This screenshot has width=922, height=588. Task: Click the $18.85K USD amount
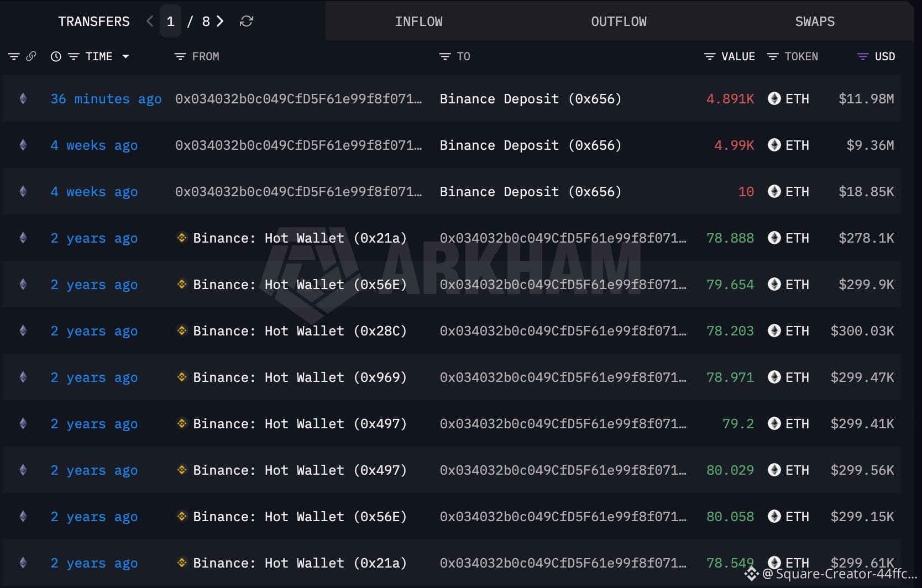tap(866, 192)
